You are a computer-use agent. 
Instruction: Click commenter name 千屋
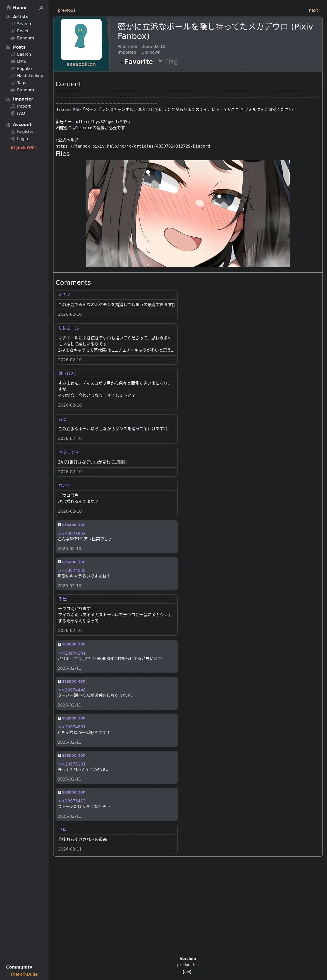pyautogui.click(x=62, y=599)
